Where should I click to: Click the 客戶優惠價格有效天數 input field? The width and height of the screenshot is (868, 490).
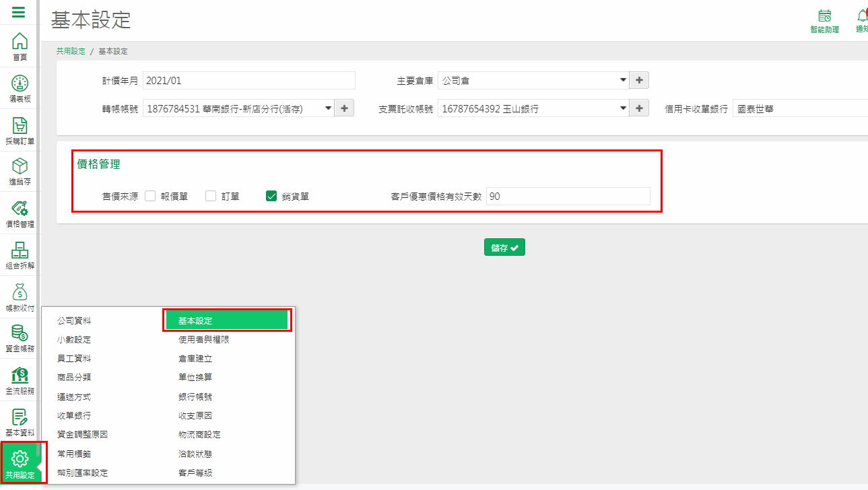coord(568,196)
